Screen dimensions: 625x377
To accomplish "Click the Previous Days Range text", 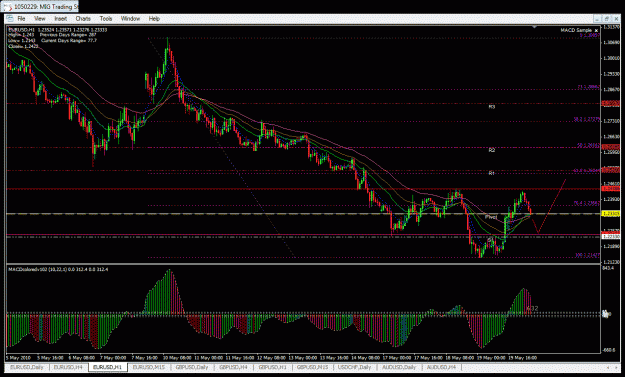I will (x=68, y=35).
